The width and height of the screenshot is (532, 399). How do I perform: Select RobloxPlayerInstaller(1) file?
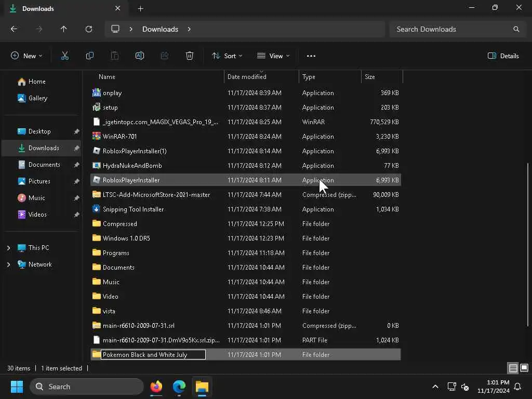click(x=246, y=151)
